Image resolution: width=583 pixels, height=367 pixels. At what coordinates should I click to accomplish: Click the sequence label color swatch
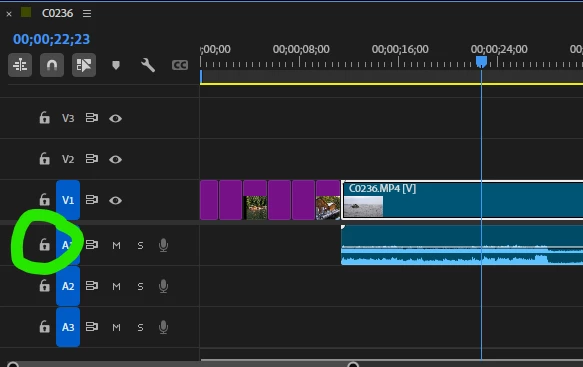(x=26, y=13)
